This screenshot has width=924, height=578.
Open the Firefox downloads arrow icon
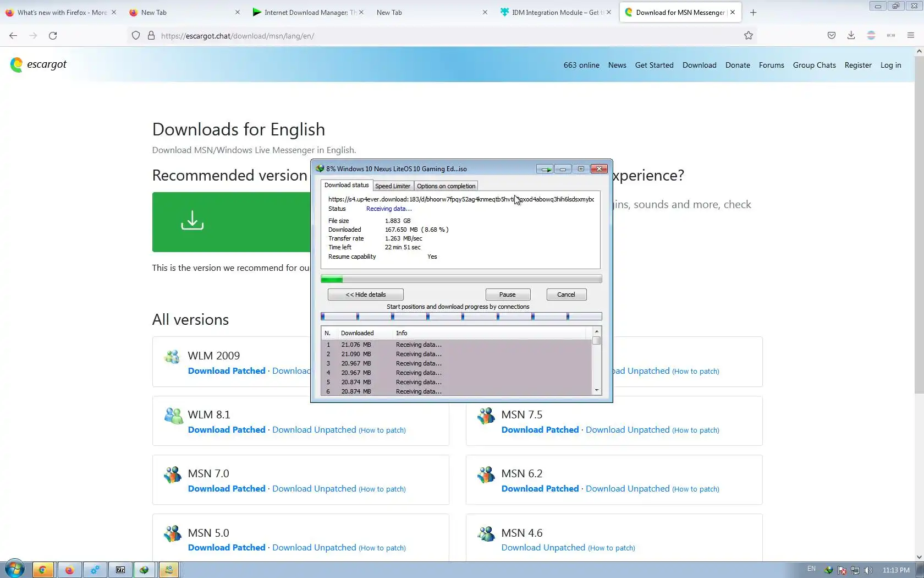pyautogui.click(x=851, y=36)
